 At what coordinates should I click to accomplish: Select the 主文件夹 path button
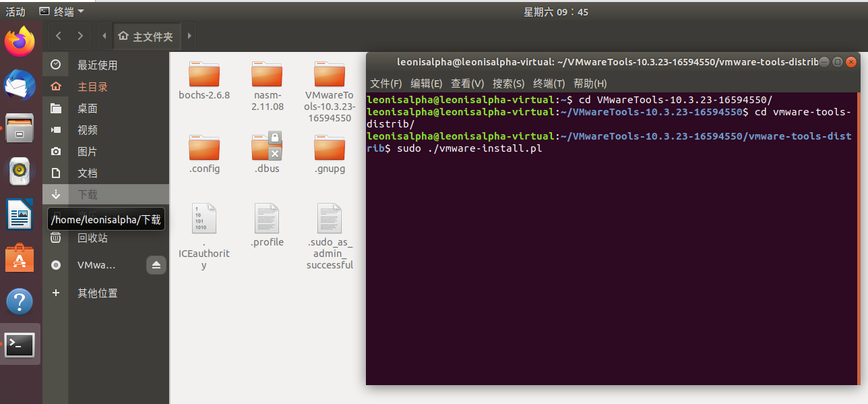pos(146,36)
